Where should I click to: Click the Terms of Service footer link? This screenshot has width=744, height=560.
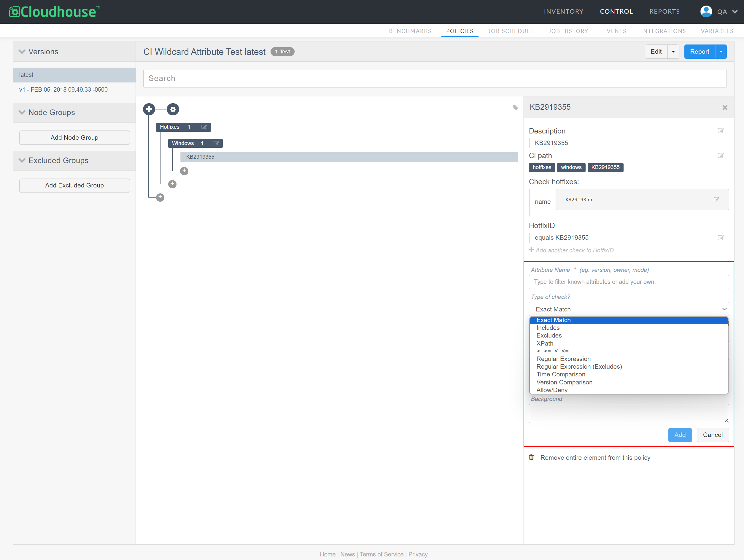(x=381, y=554)
